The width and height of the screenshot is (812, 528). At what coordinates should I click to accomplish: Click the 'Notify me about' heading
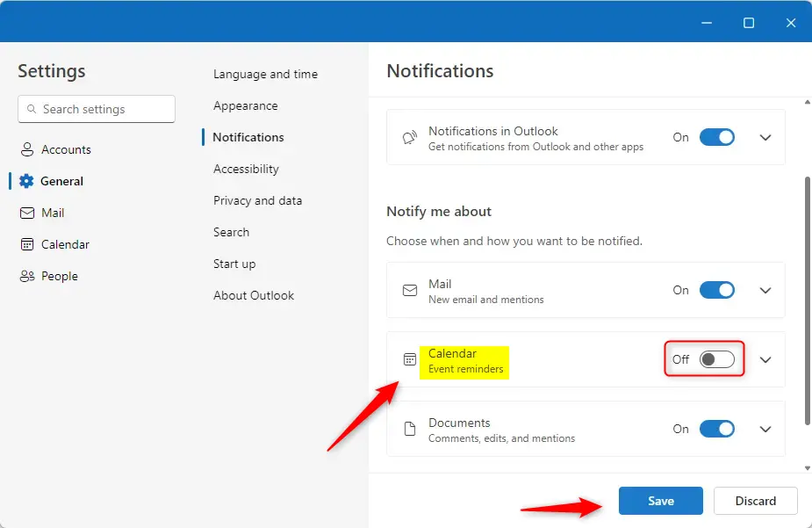pyautogui.click(x=439, y=212)
